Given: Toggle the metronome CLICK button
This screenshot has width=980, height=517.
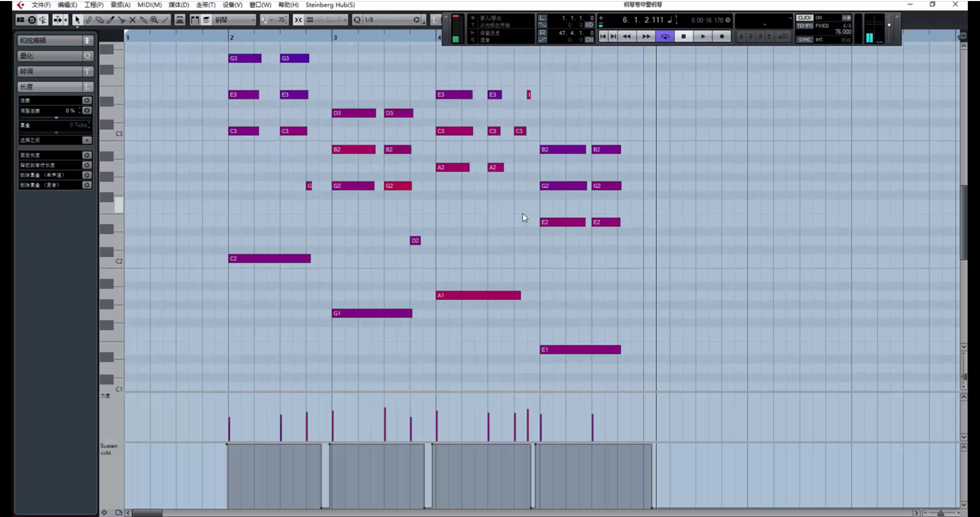Looking at the screenshot, I should (805, 18).
